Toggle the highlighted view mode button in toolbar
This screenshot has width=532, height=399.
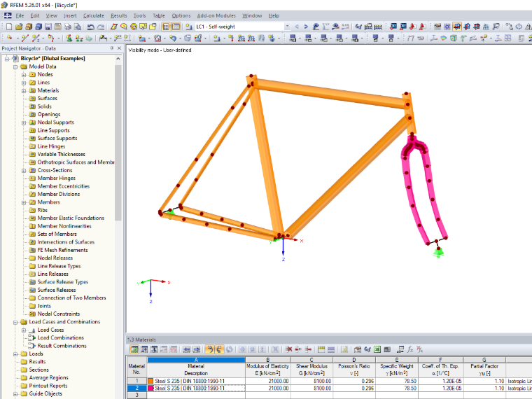[x=456, y=27]
